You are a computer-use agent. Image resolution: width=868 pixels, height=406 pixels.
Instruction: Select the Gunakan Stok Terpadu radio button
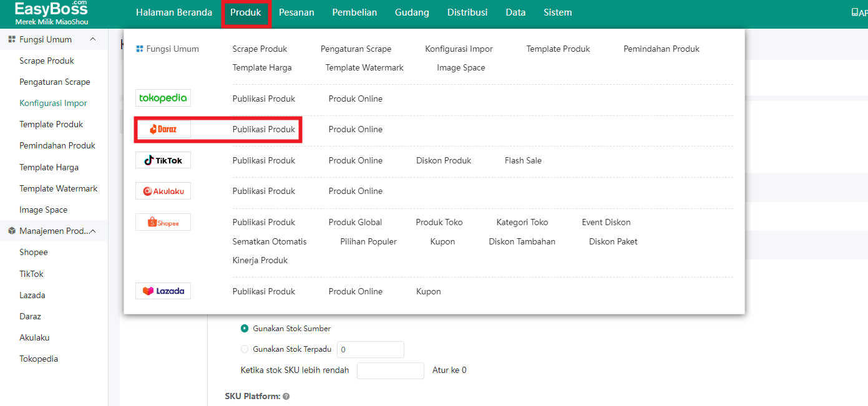point(245,349)
